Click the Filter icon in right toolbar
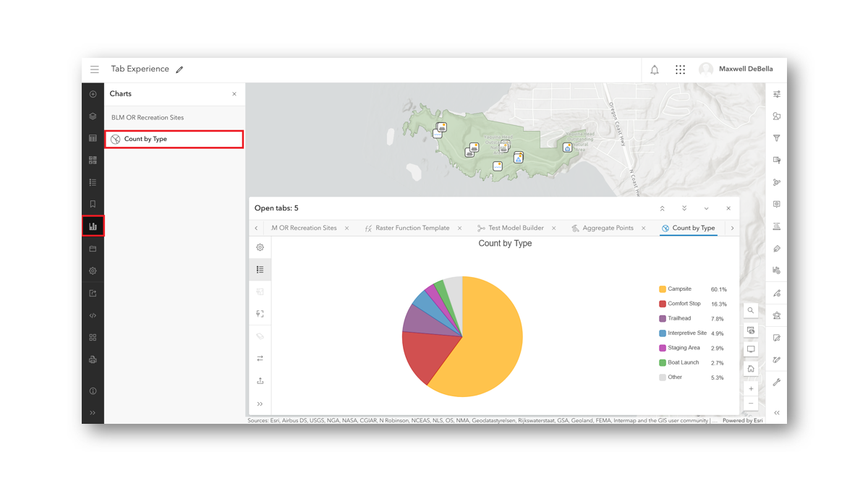868x486 pixels. pyautogui.click(x=777, y=138)
